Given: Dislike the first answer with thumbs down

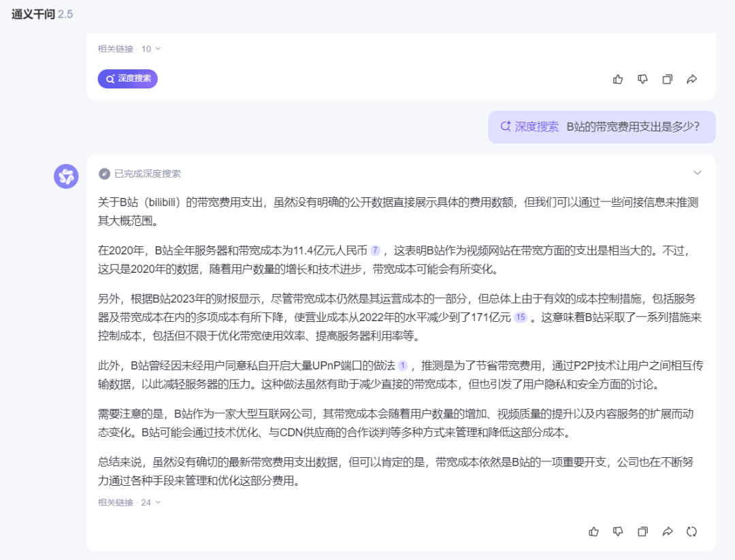Looking at the screenshot, I should tap(642, 79).
